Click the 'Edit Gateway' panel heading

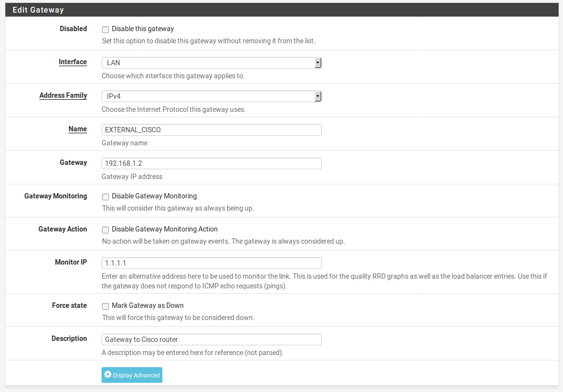click(x=38, y=10)
